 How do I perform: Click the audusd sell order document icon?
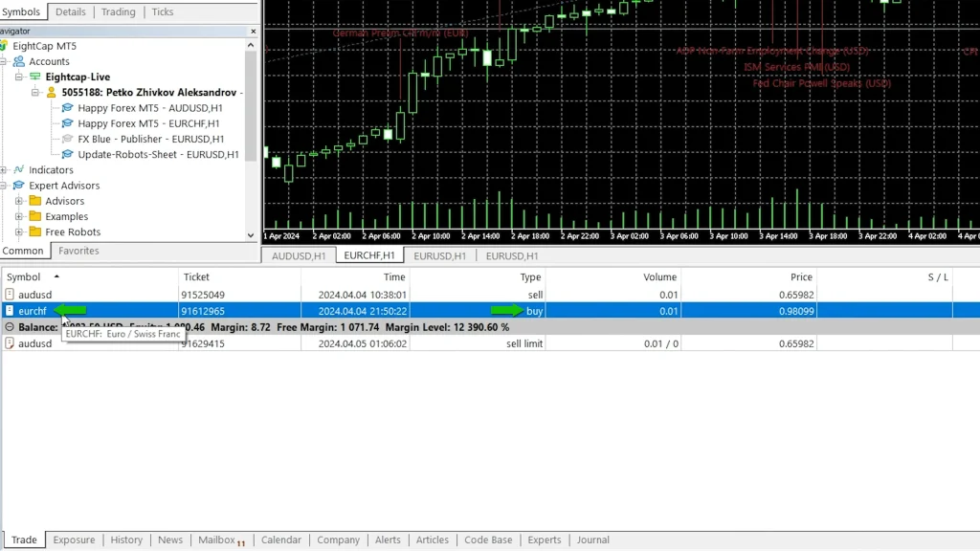coord(10,295)
